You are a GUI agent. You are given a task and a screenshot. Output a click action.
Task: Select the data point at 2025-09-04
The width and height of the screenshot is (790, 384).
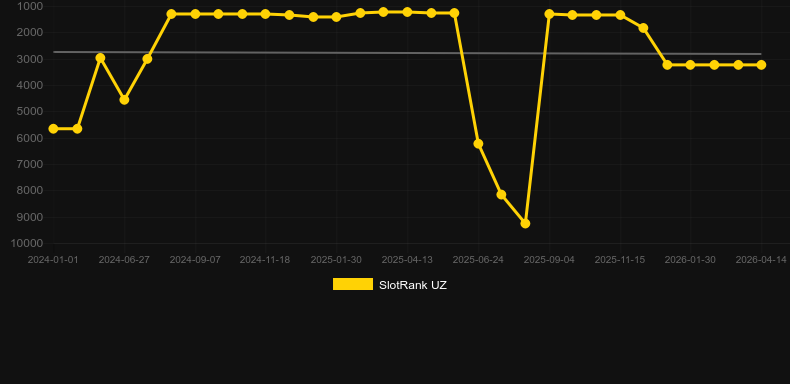click(549, 14)
